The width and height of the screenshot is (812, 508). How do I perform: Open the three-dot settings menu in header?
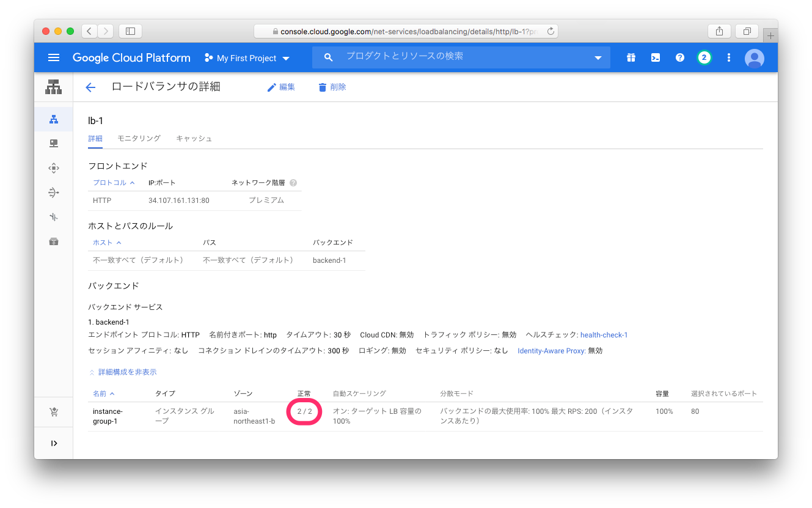728,57
